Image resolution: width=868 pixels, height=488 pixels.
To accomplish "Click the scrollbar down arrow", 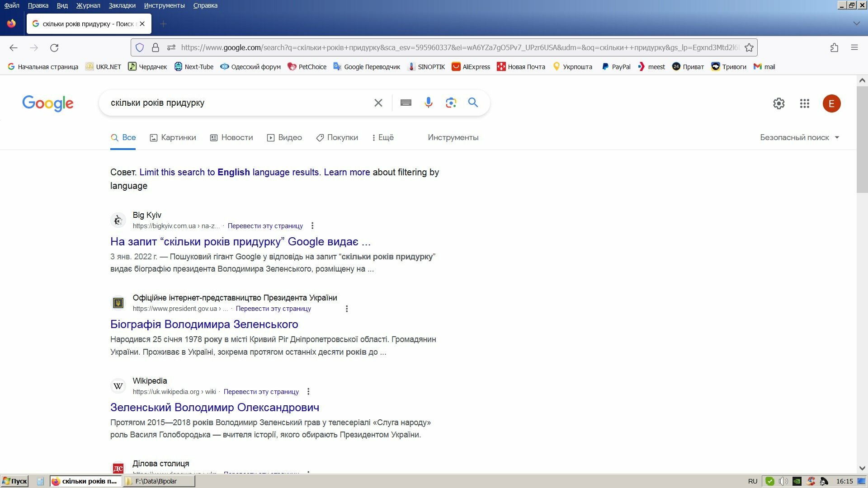I will 862,468.
